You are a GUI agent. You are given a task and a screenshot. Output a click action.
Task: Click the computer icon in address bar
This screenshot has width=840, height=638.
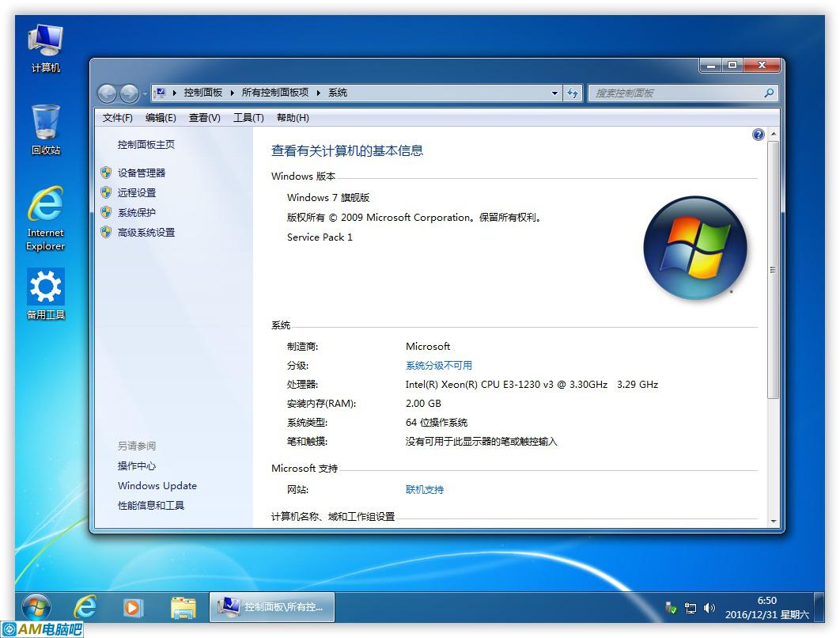[161, 93]
